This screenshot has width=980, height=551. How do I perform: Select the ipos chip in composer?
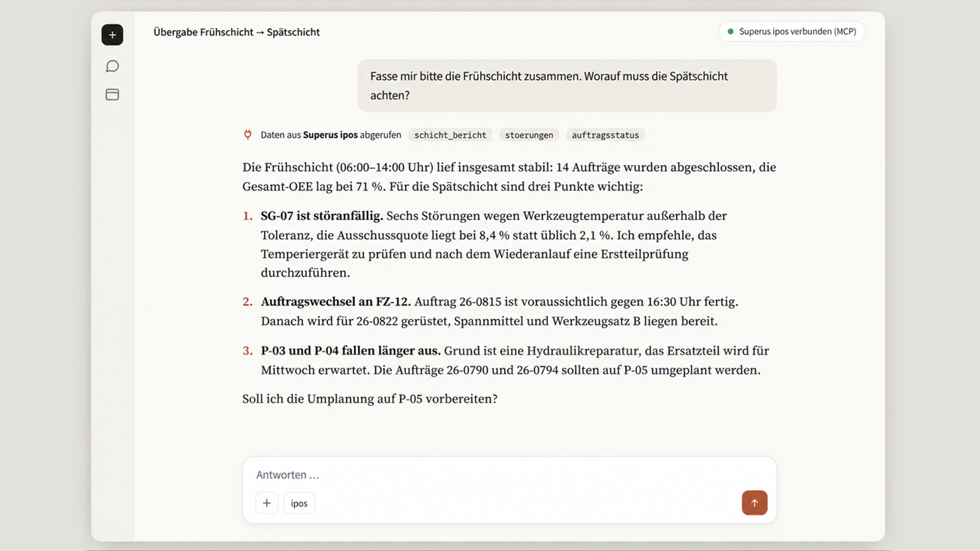pos(299,503)
